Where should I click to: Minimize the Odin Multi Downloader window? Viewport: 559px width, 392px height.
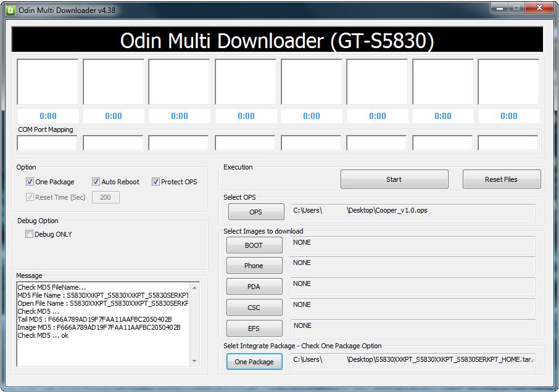point(500,8)
